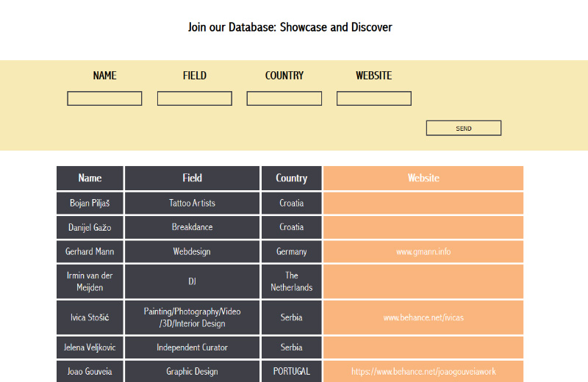Select the Joao Gouveia name cell

[90, 372]
